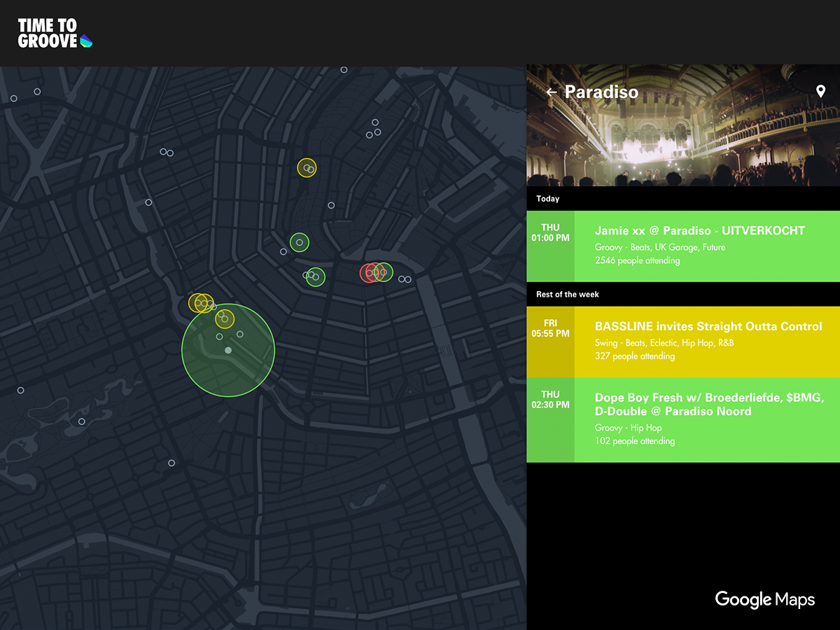
Task: Click '327 people attending' text
Action: click(x=635, y=356)
